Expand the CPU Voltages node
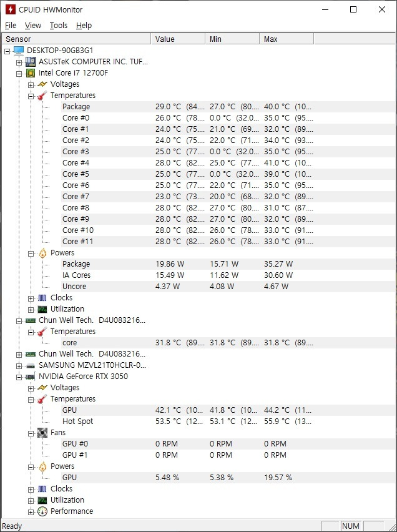The image size is (397, 532). (x=31, y=85)
